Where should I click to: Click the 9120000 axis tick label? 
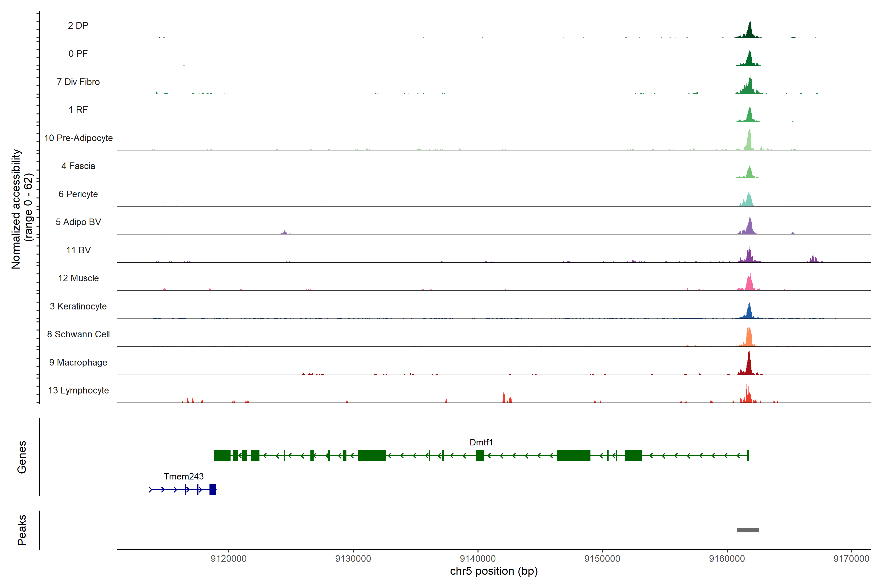[x=228, y=558]
